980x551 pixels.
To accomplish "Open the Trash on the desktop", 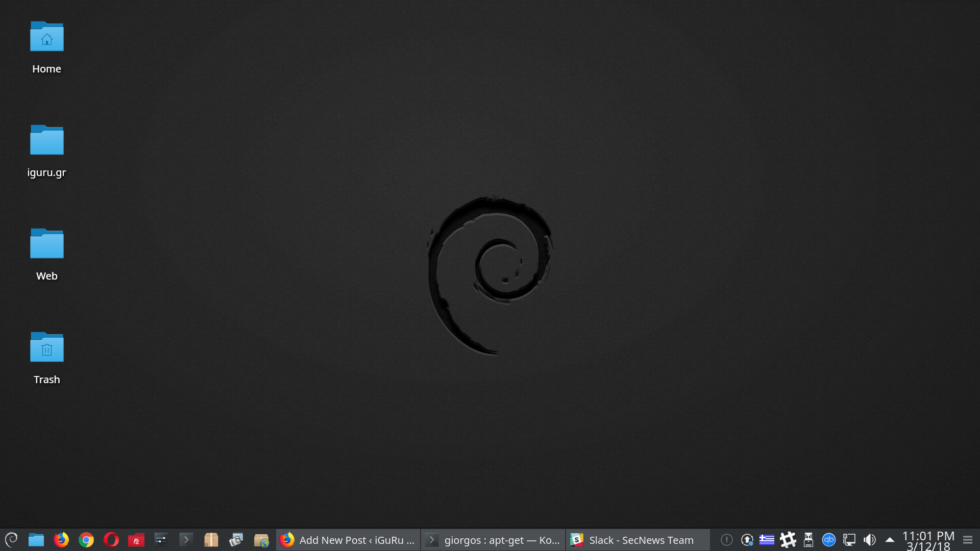I will click(46, 358).
